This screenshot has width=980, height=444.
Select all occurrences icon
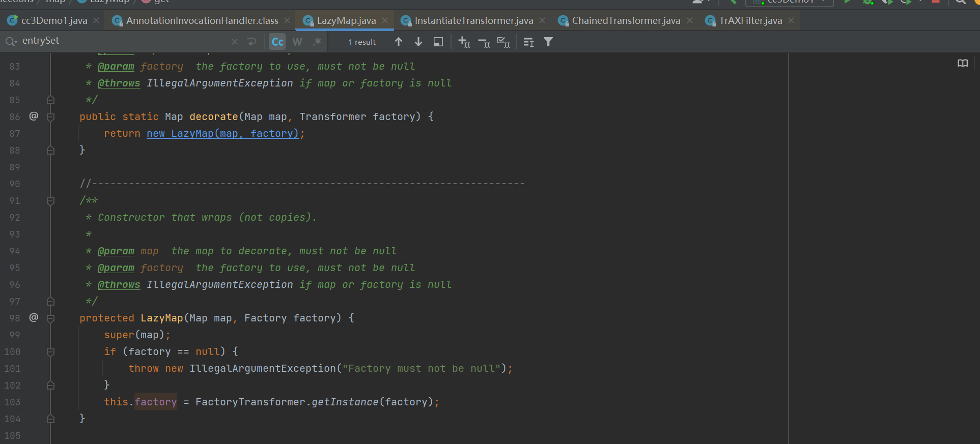503,42
